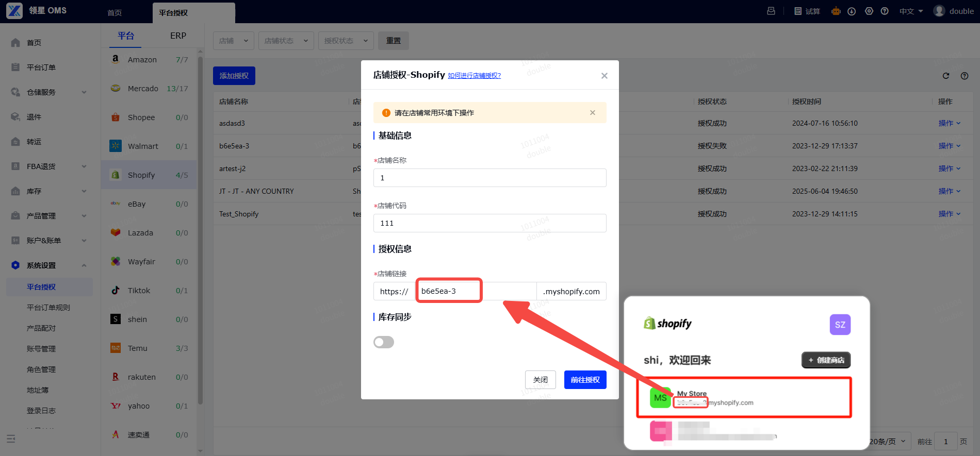Select the 平台 tab in platform panel
Screen dimensions: 980x456
coord(126,36)
